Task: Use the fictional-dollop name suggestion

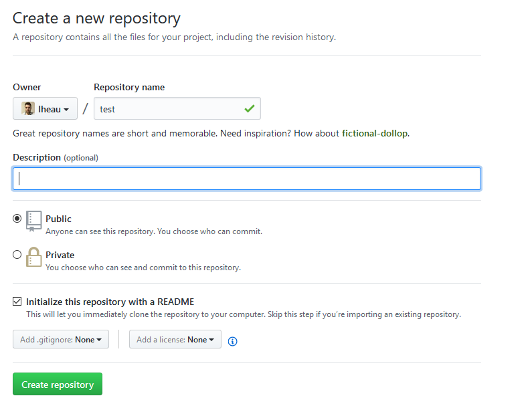Action: point(374,133)
